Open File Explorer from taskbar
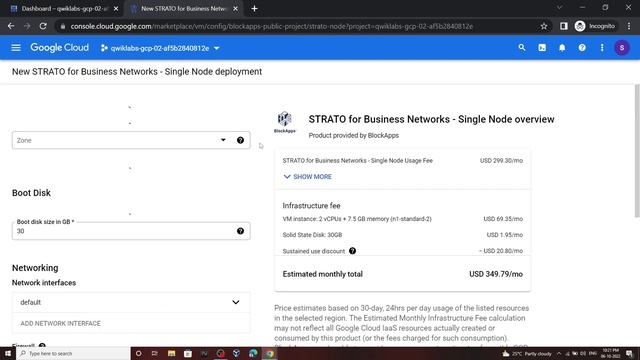This screenshot has height=360, width=640. tap(171, 353)
